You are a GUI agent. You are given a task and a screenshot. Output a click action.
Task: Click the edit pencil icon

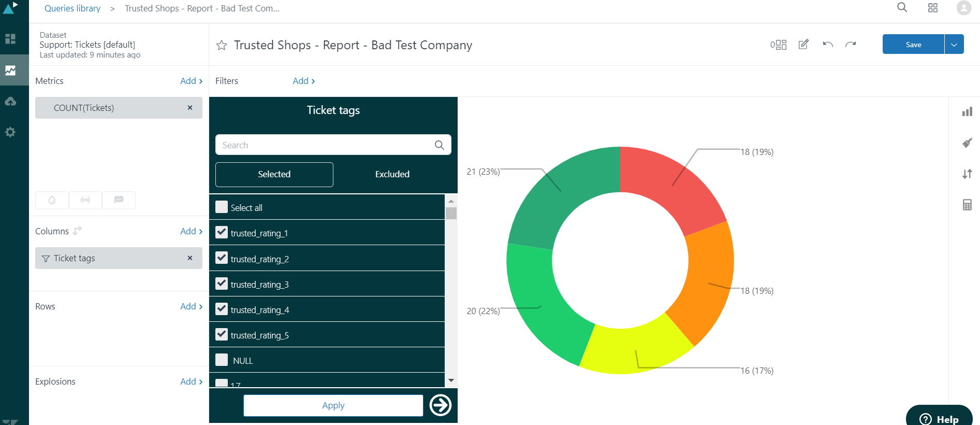click(803, 44)
